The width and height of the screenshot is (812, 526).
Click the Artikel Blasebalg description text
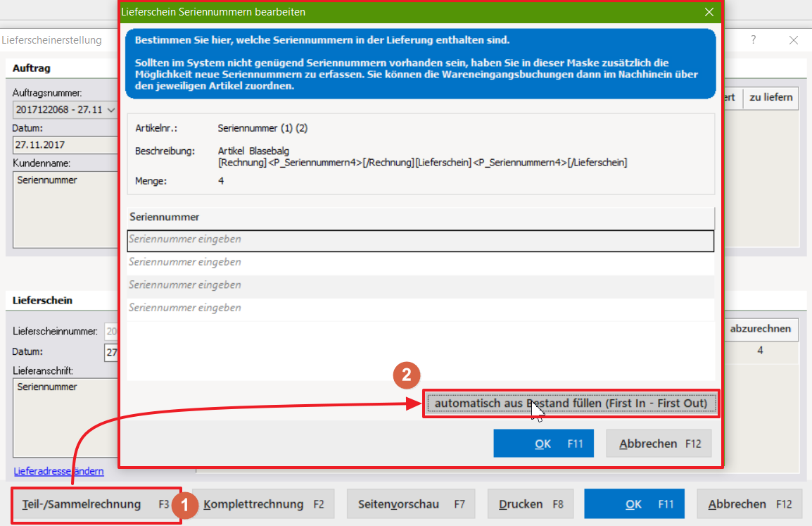click(x=253, y=151)
